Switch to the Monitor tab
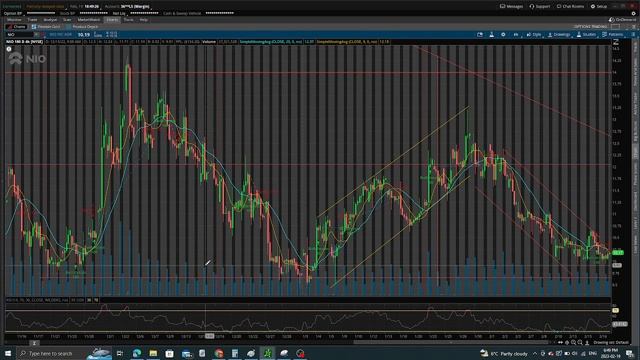This screenshot has height=360, width=640. 14,20
